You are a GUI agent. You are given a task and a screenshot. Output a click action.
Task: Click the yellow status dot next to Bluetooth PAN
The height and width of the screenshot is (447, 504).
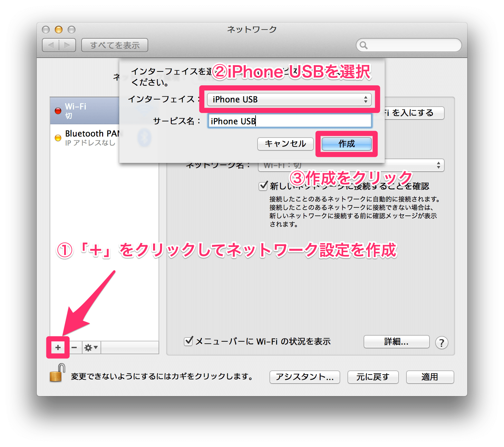58,138
